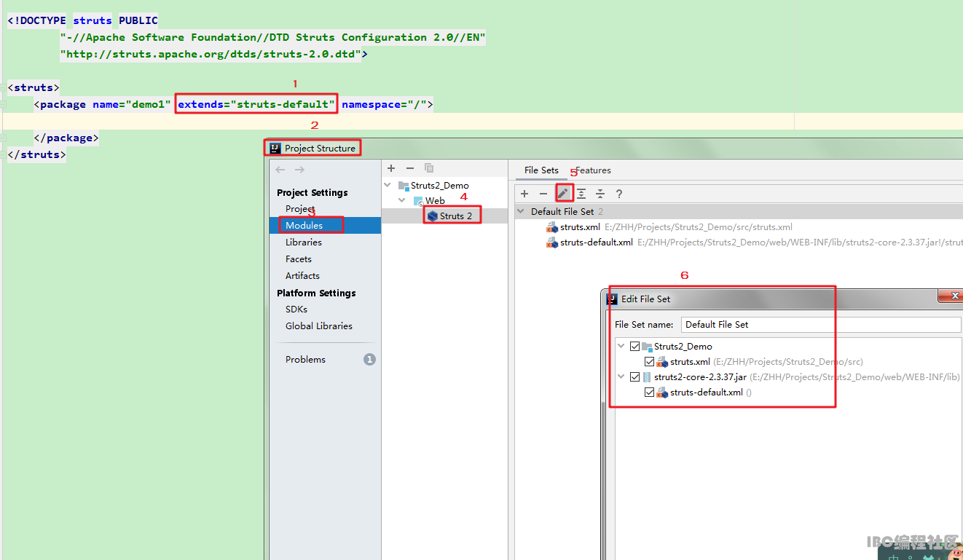Open the Problems entry
The width and height of the screenshot is (963, 560).
tap(305, 360)
